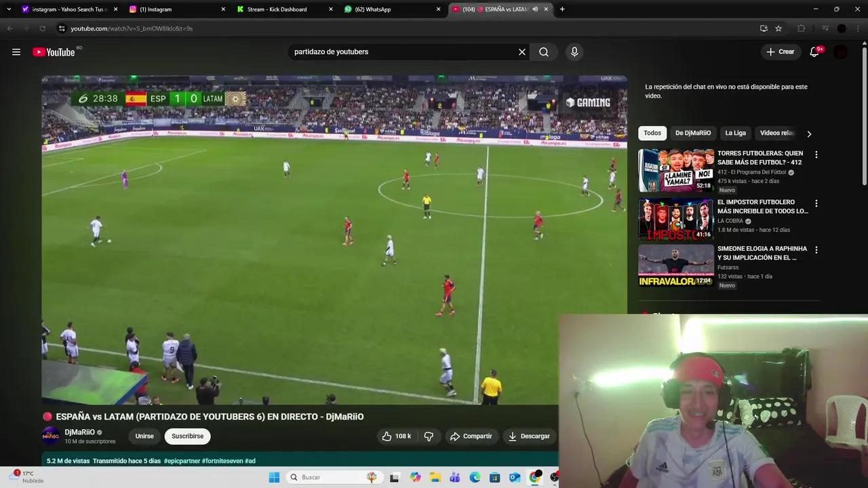This screenshot has width=868, height=488.
Task: Clear the search box with X
Action: (522, 52)
